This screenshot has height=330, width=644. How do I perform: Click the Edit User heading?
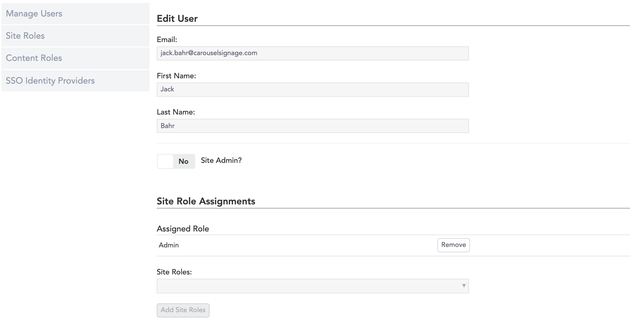[177, 19]
